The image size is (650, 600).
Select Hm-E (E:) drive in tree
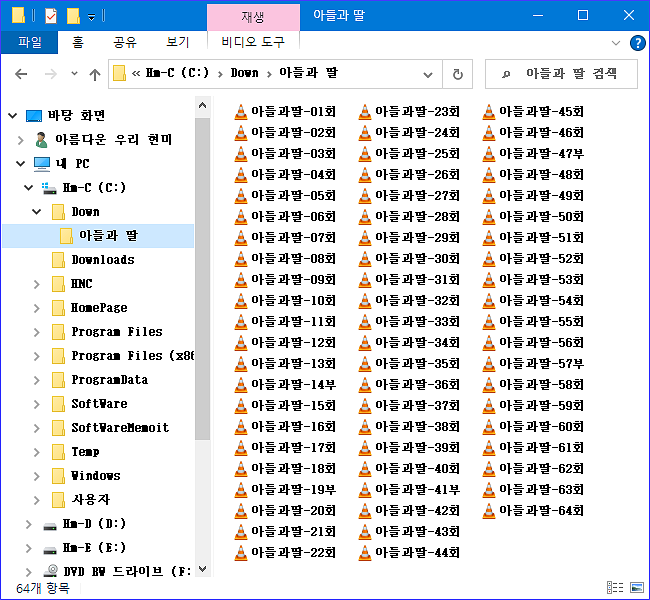click(94, 548)
